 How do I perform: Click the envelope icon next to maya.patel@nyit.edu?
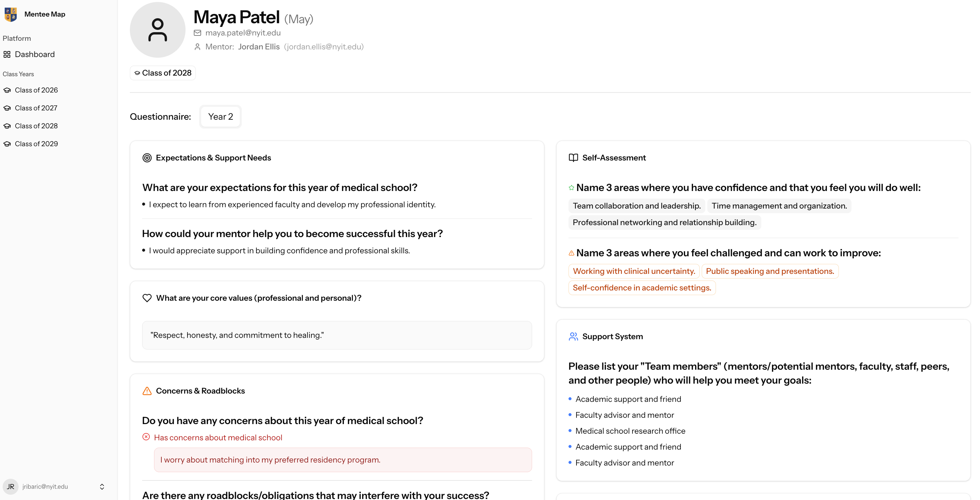point(197,33)
